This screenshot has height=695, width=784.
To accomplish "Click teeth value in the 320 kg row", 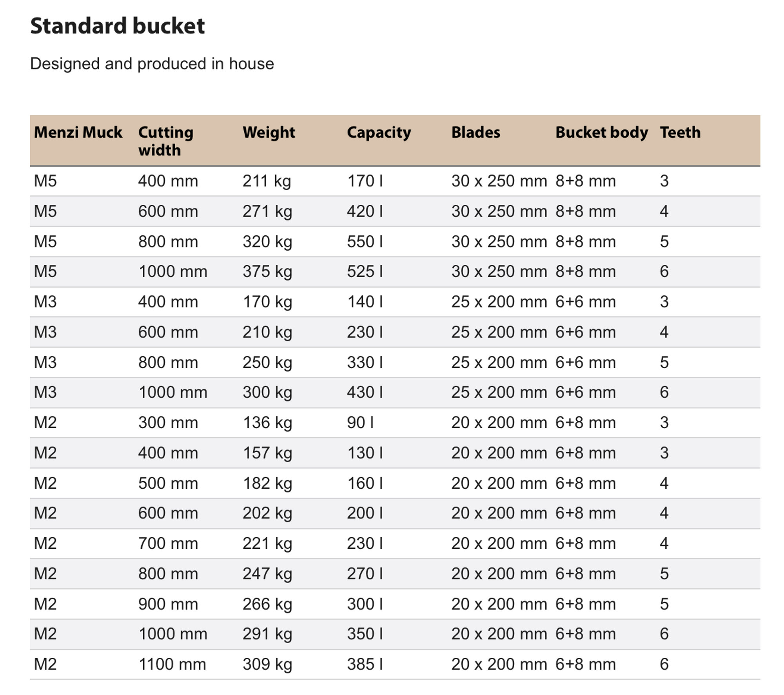I will point(664,242).
